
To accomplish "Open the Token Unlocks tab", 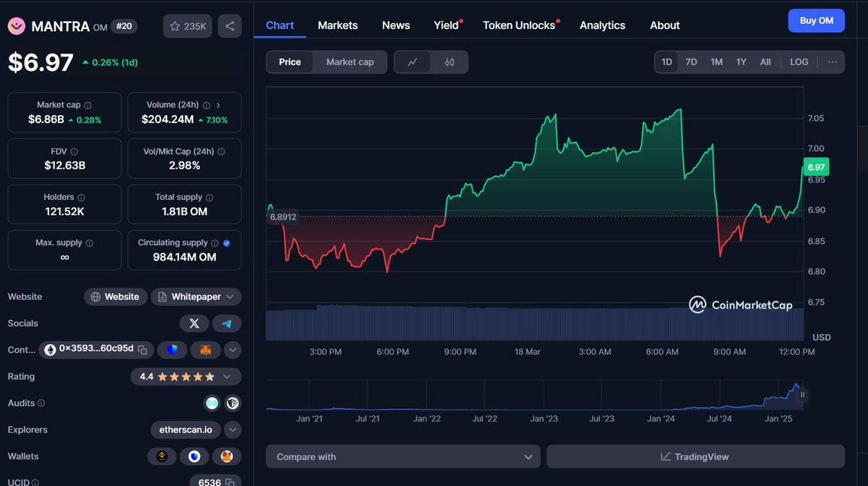I will point(518,25).
